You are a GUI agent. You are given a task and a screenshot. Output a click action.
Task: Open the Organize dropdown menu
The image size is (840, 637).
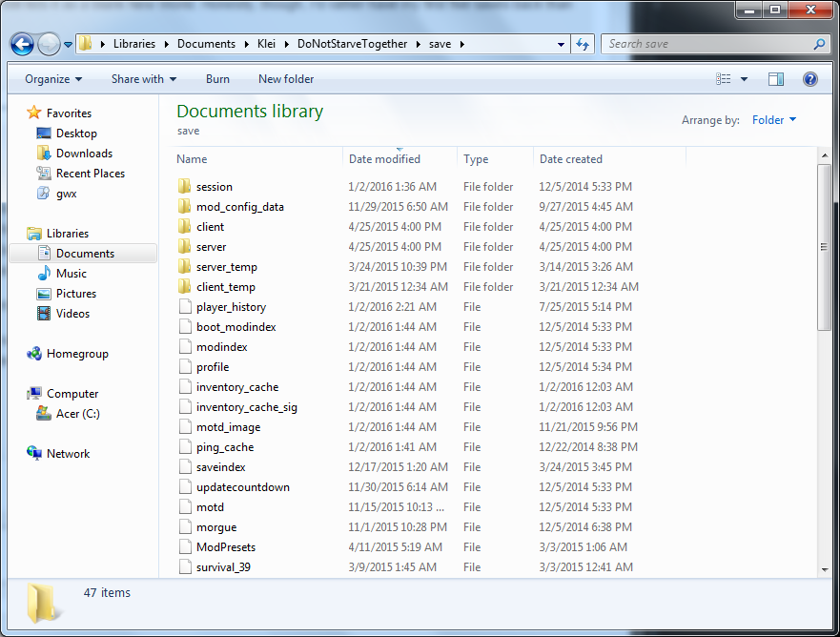(x=53, y=79)
